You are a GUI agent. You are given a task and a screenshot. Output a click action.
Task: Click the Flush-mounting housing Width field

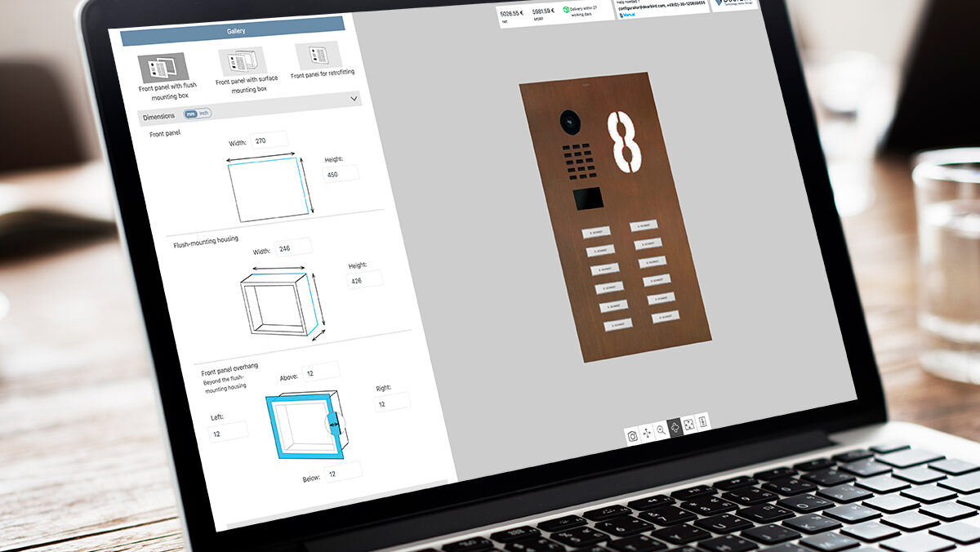tap(292, 247)
